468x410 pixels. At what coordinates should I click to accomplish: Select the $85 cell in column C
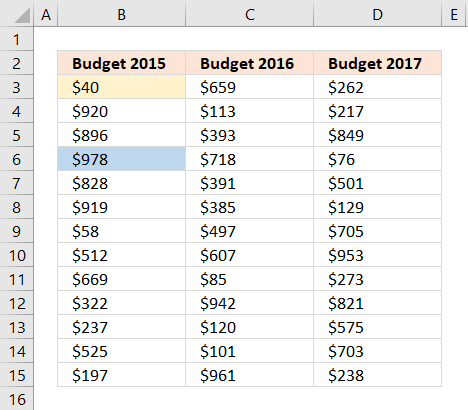[x=249, y=279]
